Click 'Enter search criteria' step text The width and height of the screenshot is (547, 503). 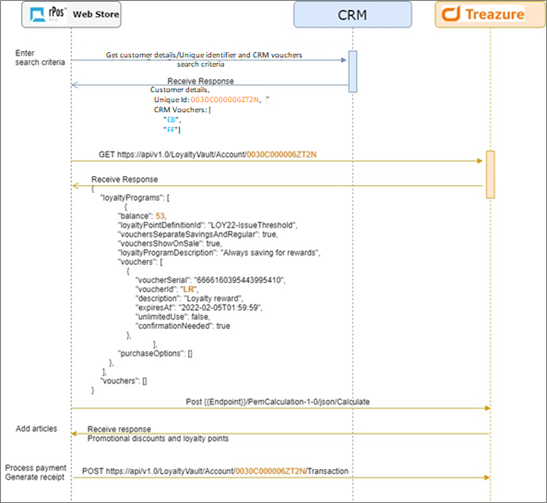pos(40,58)
